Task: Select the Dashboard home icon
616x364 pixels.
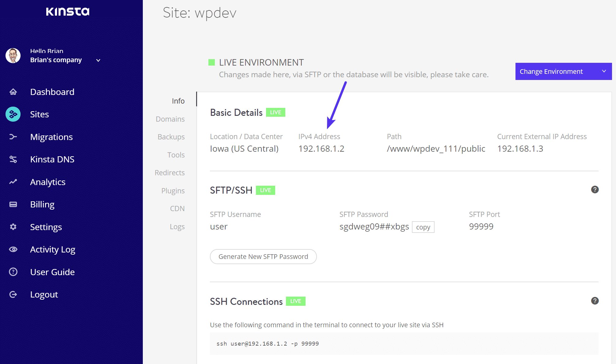Action: (13, 92)
